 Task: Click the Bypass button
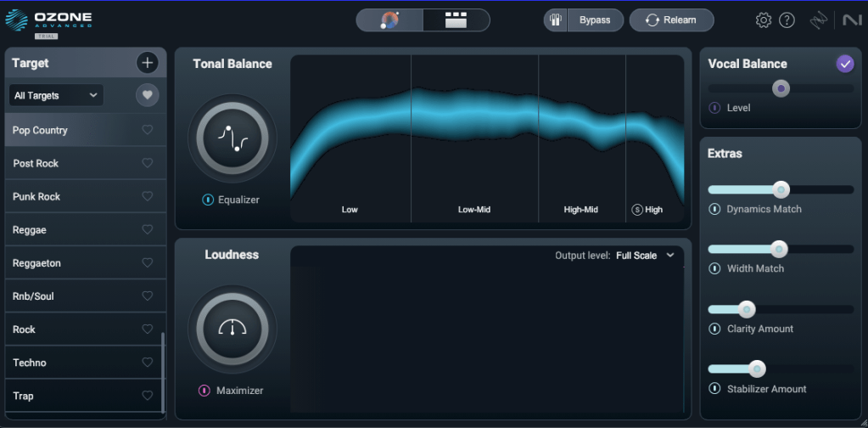[584, 20]
